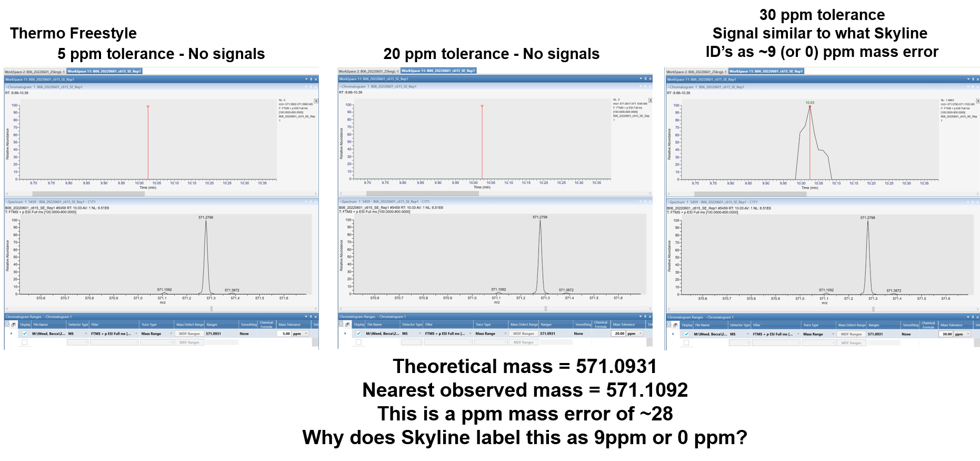Select WorkSpace 11 tab in the rightmost window
The width and height of the screenshot is (980, 461).
pyautogui.click(x=766, y=72)
